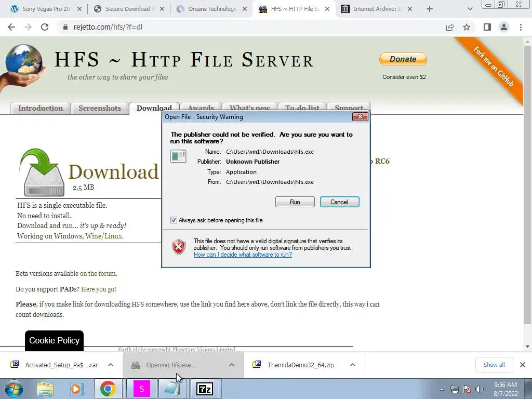The width and height of the screenshot is (532, 399).
Task: Expand options for hfs.exe download
Action: [x=232, y=365]
